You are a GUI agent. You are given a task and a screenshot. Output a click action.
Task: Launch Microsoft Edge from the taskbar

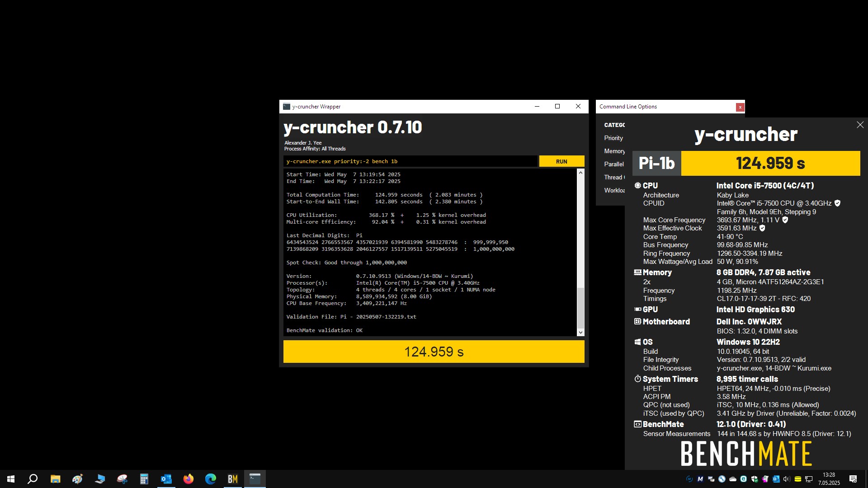pyautogui.click(x=210, y=479)
